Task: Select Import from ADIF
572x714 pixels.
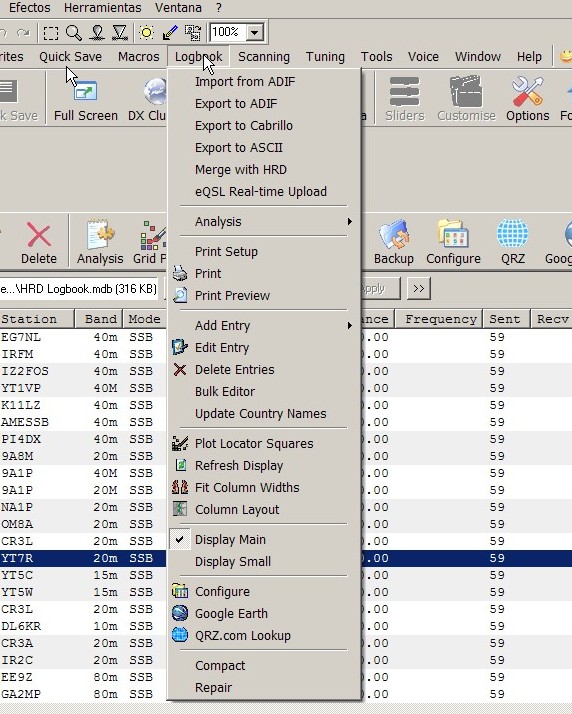Action: pos(264,82)
